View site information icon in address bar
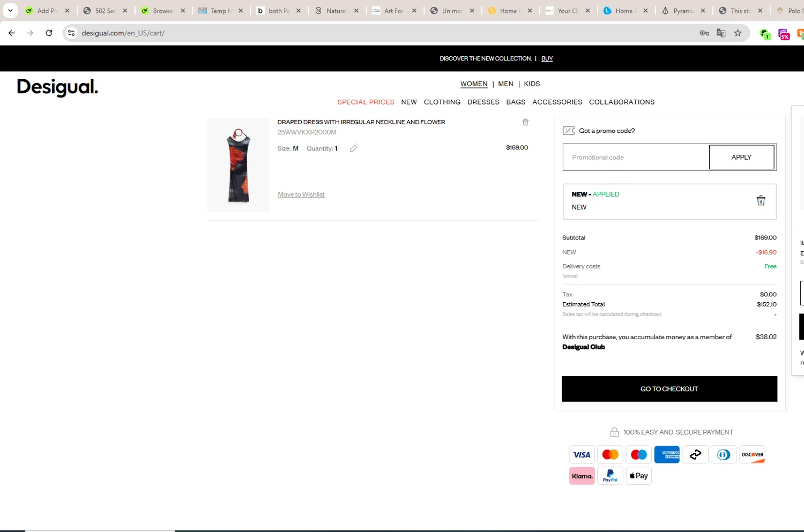 pos(71,33)
